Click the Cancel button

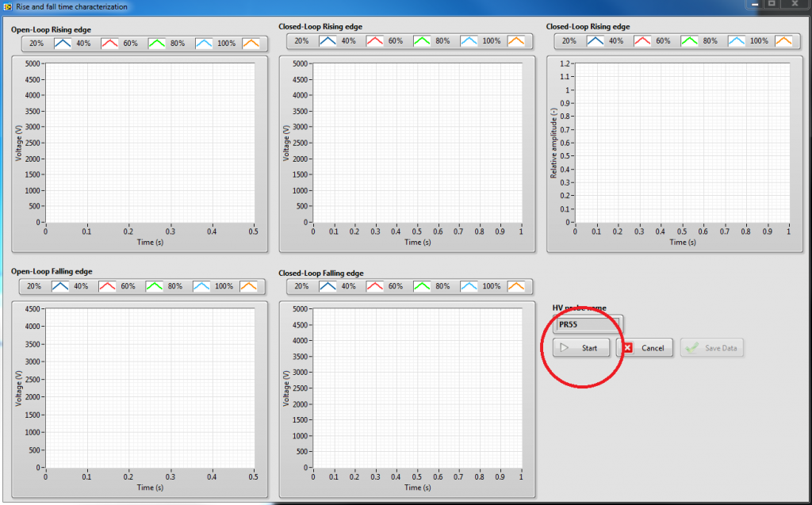click(x=645, y=348)
